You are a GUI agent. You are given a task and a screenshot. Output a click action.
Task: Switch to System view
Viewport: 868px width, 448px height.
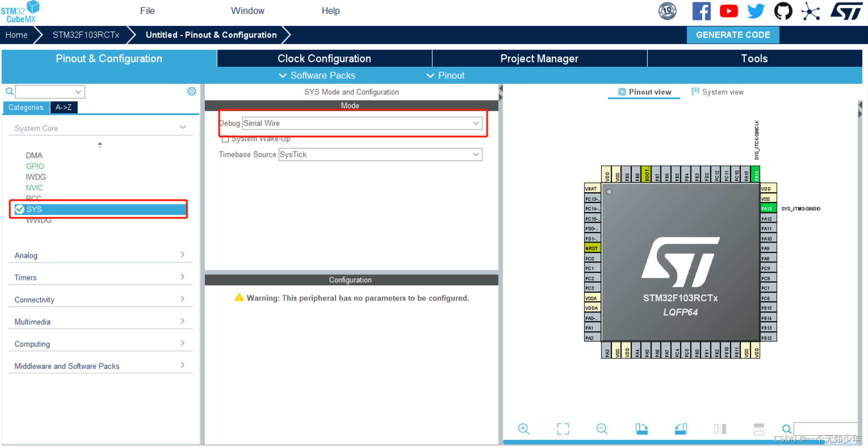717,92
